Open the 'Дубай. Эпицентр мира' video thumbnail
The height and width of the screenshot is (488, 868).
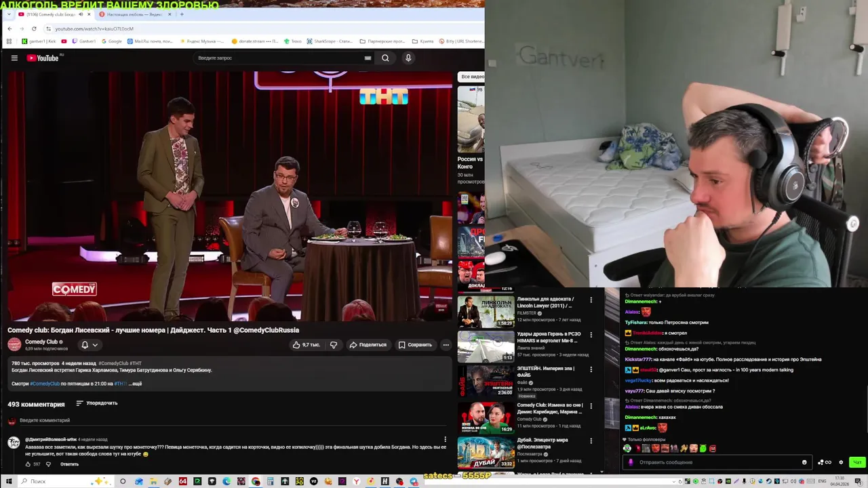click(486, 453)
